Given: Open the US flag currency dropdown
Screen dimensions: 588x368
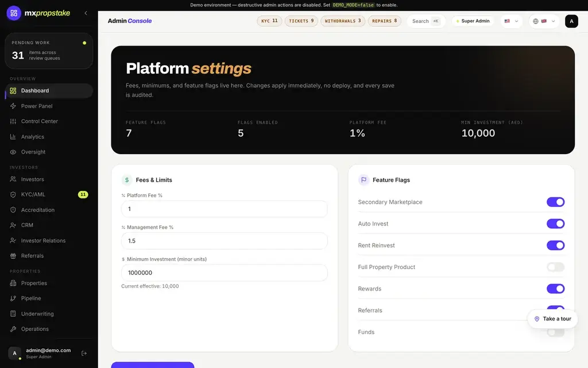Looking at the screenshot, I should (512, 21).
